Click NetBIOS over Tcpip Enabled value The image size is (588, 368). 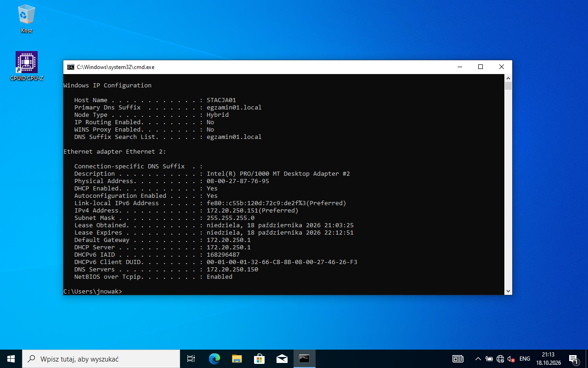(x=220, y=277)
